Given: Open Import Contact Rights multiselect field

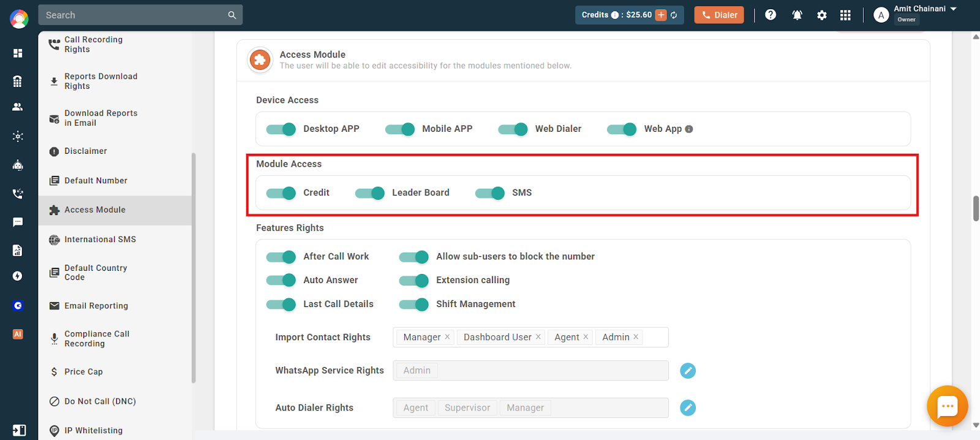Looking at the screenshot, I should (x=530, y=337).
